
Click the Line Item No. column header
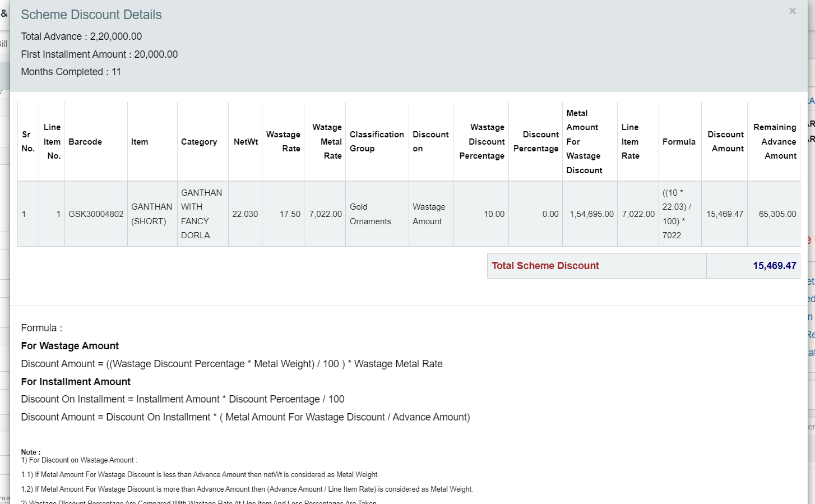(52, 142)
